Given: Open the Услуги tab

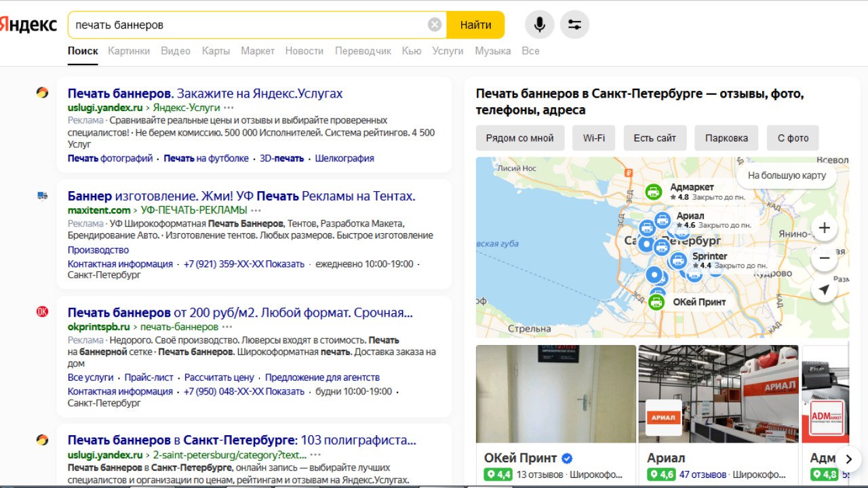Looking at the screenshot, I should (x=448, y=51).
